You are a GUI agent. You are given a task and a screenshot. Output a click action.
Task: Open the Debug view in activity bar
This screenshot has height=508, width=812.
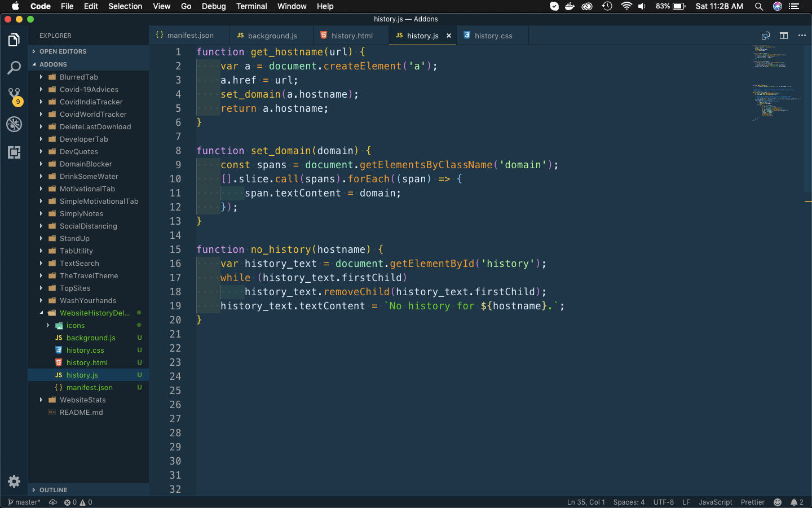[x=14, y=124]
